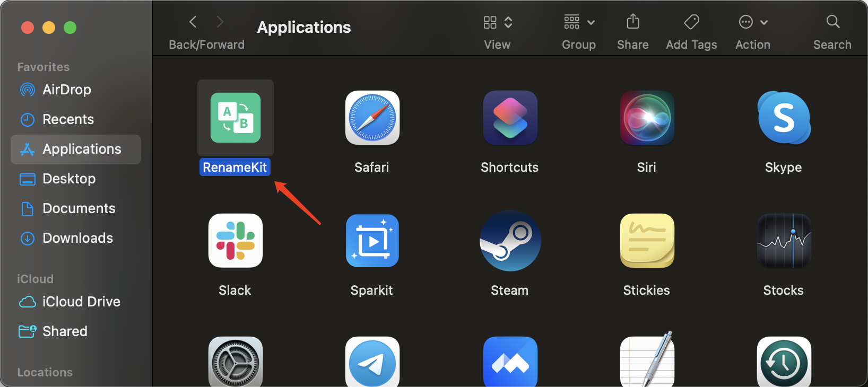Image resolution: width=868 pixels, height=387 pixels.
Task: Select the Skype app icon
Action: click(784, 118)
